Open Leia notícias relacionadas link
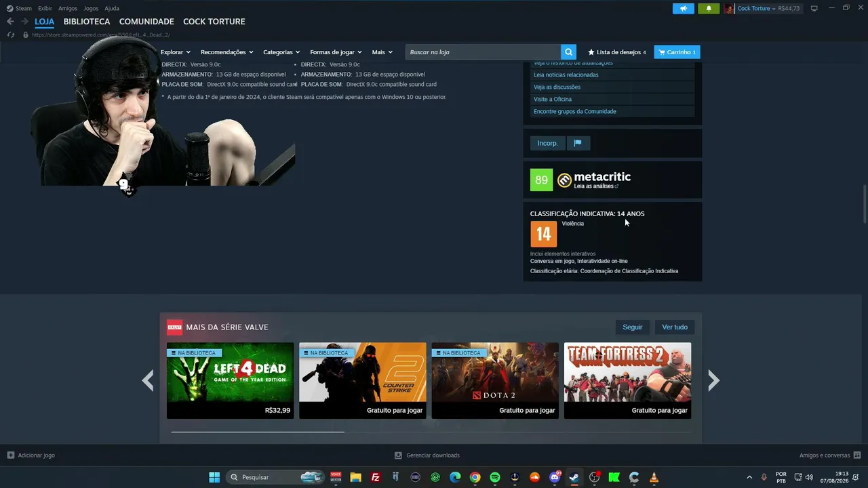 566,75
